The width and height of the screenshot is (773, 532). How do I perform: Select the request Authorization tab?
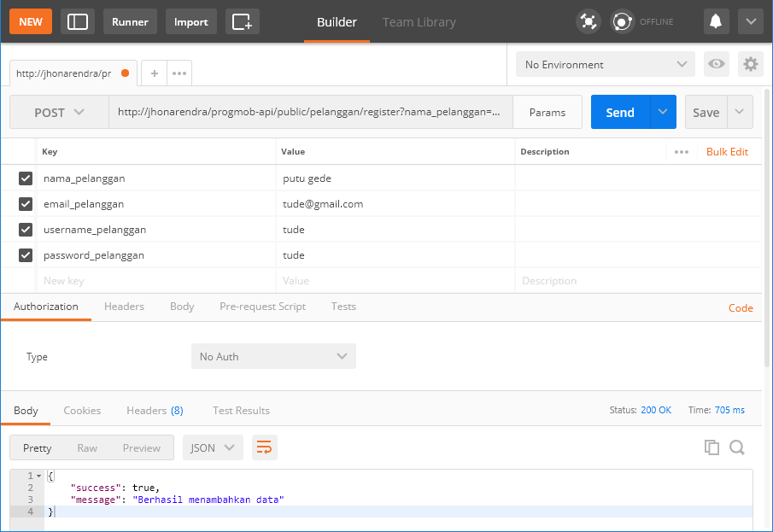click(x=46, y=307)
